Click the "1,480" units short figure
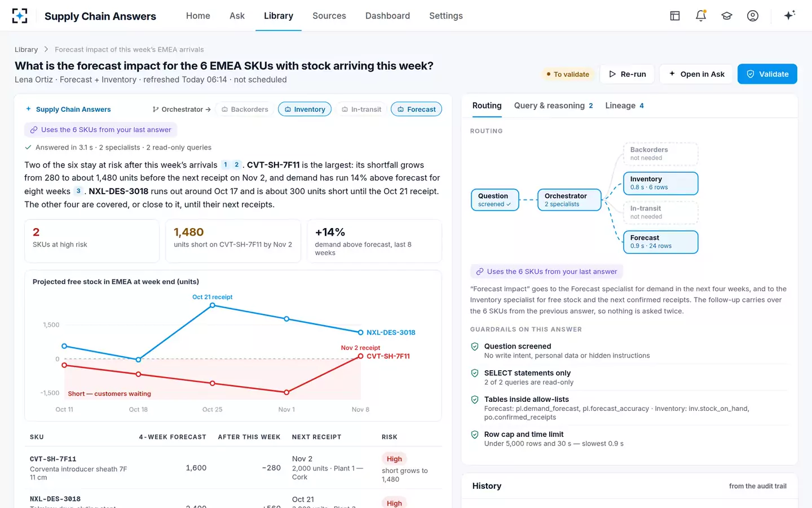The height and width of the screenshot is (508, 812). tap(189, 233)
